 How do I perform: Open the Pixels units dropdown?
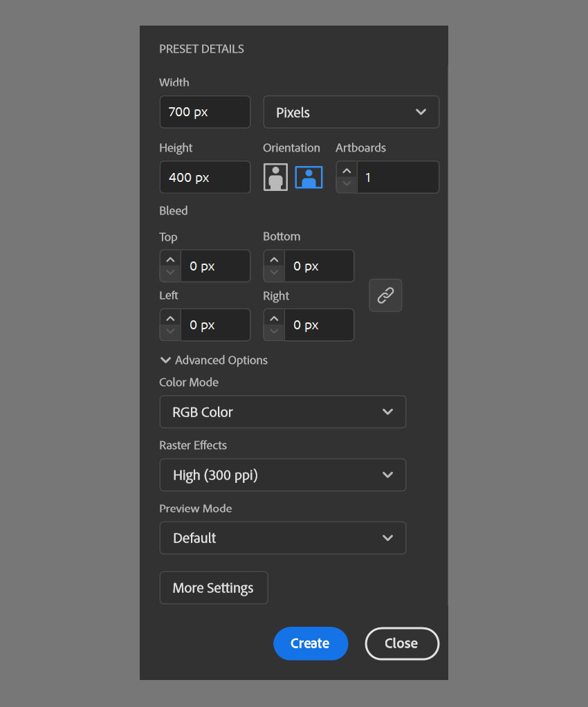tap(351, 111)
